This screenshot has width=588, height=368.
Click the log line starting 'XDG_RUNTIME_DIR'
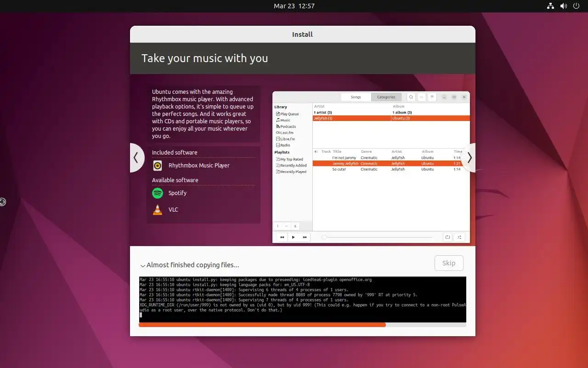(303, 307)
